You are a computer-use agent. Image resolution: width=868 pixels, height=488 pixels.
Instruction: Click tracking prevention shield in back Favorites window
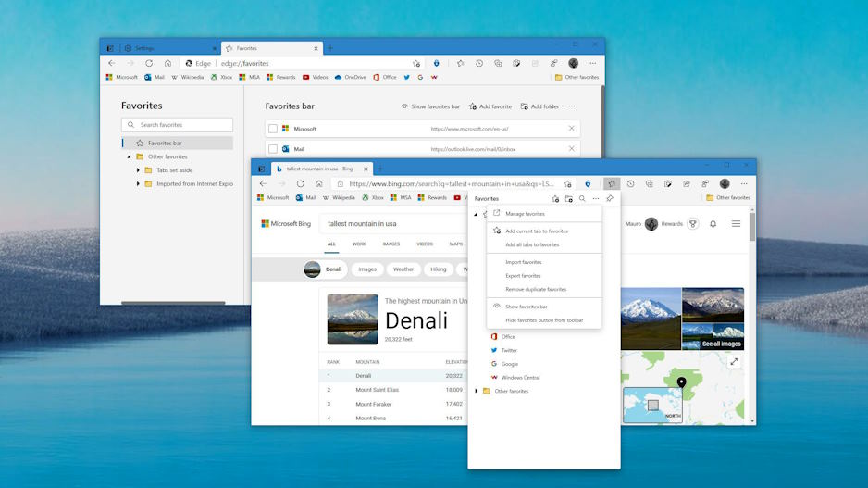[x=436, y=63]
